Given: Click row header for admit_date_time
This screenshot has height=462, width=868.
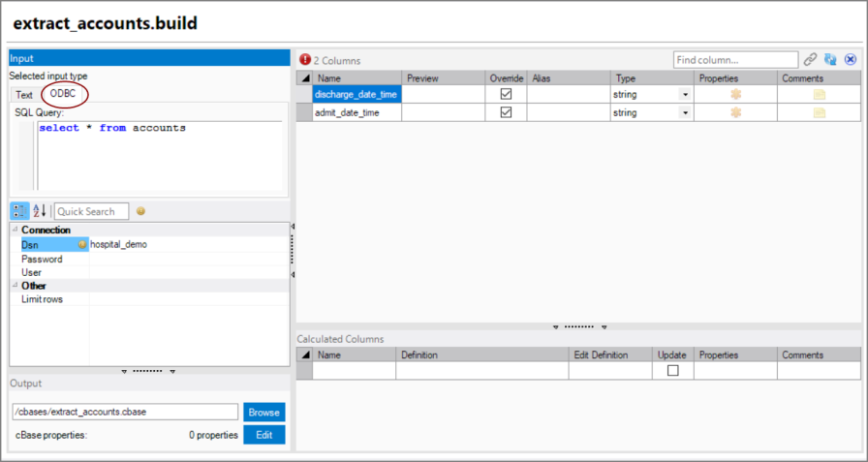Looking at the screenshot, I should coord(304,113).
